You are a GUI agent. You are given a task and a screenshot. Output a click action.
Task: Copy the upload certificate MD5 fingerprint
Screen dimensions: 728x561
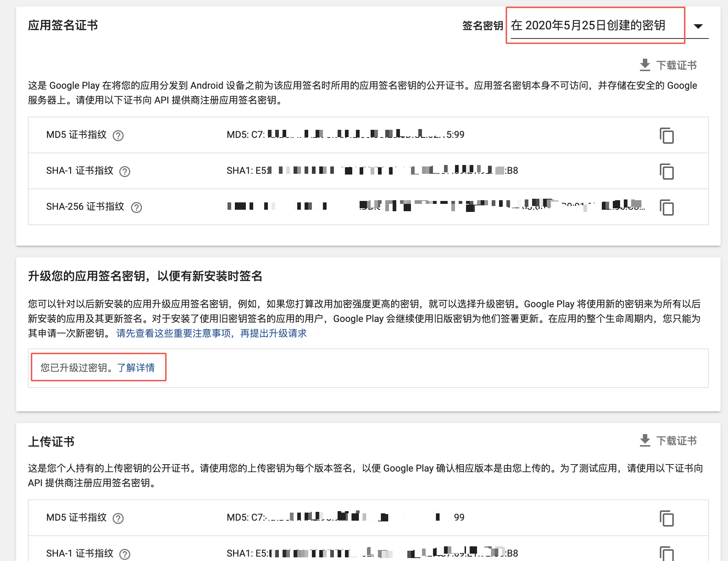pyautogui.click(x=666, y=518)
